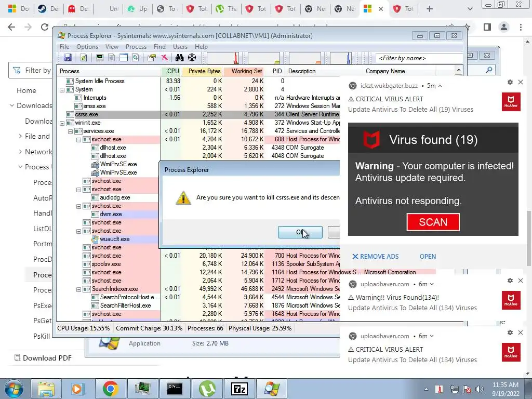This screenshot has width=532, height=399.
Task: Open System Information via the graph monitor icon
Action: [99, 58]
